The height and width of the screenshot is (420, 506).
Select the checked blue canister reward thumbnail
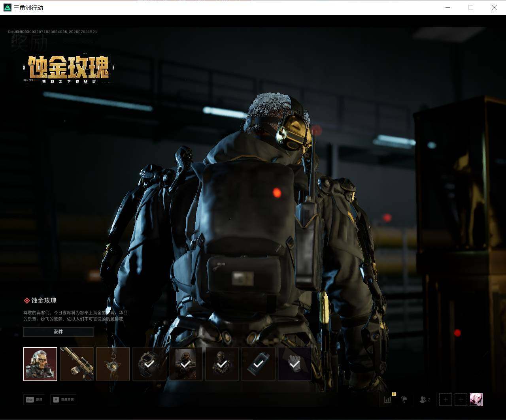click(x=259, y=364)
